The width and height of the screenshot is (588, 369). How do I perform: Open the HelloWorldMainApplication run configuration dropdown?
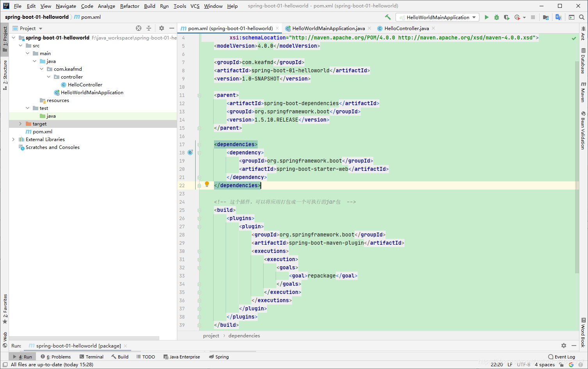point(437,17)
